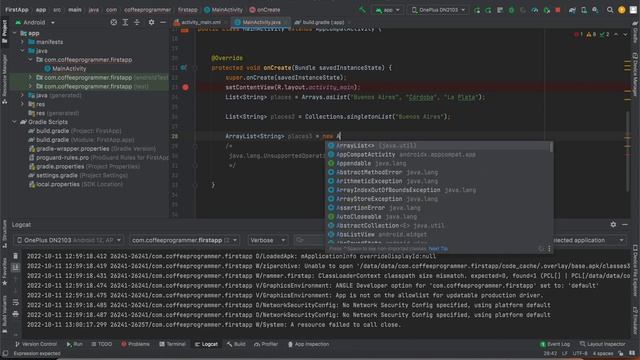Click the Sync Project with Gradle Files icon

572,10
